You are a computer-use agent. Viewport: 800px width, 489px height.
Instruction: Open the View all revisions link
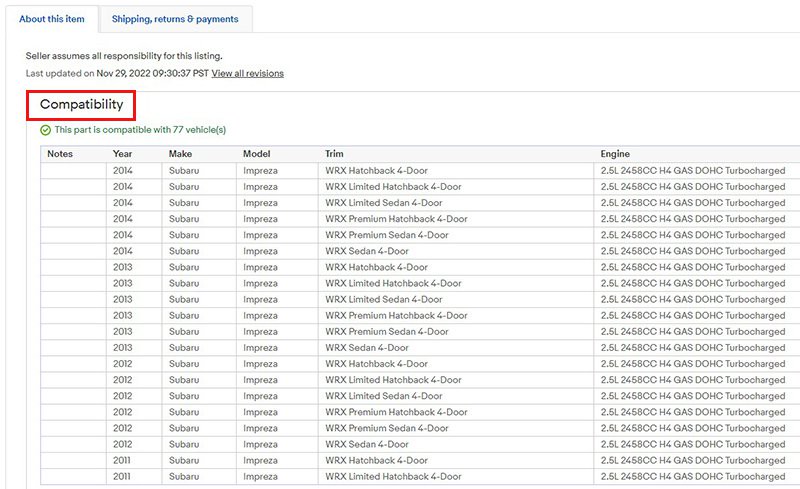pos(247,73)
